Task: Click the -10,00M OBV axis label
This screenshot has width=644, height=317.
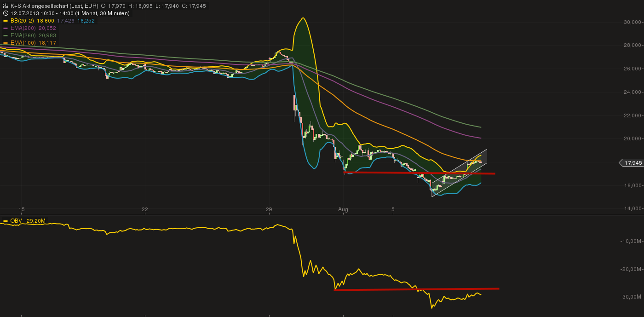Action: (632, 241)
